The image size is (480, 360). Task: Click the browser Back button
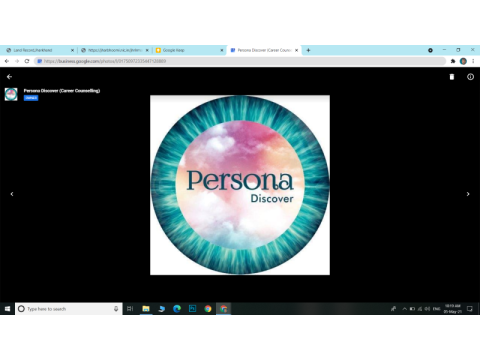coord(7,61)
